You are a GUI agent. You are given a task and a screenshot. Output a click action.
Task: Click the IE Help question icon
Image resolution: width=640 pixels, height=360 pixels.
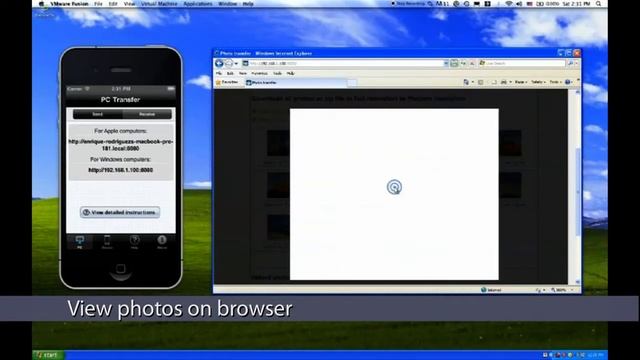(567, 82)
